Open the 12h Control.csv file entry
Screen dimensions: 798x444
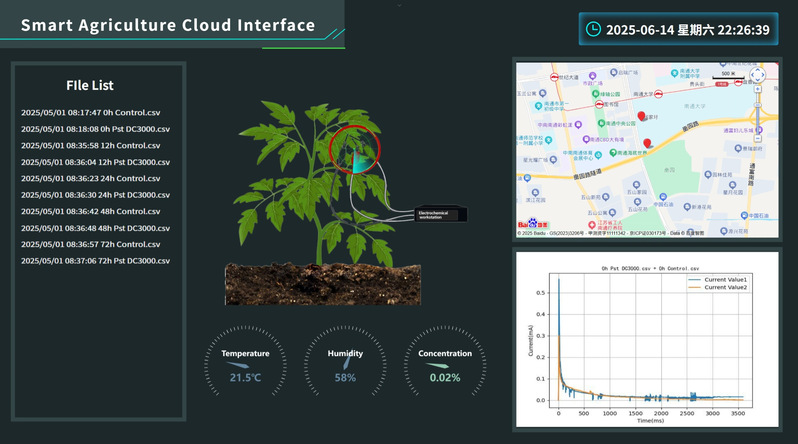pos(90,146)
